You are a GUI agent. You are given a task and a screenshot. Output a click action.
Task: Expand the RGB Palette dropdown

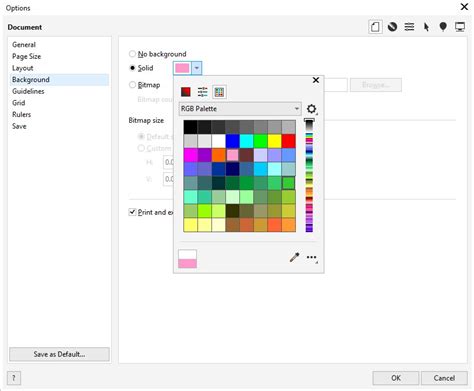click(240, 109)
